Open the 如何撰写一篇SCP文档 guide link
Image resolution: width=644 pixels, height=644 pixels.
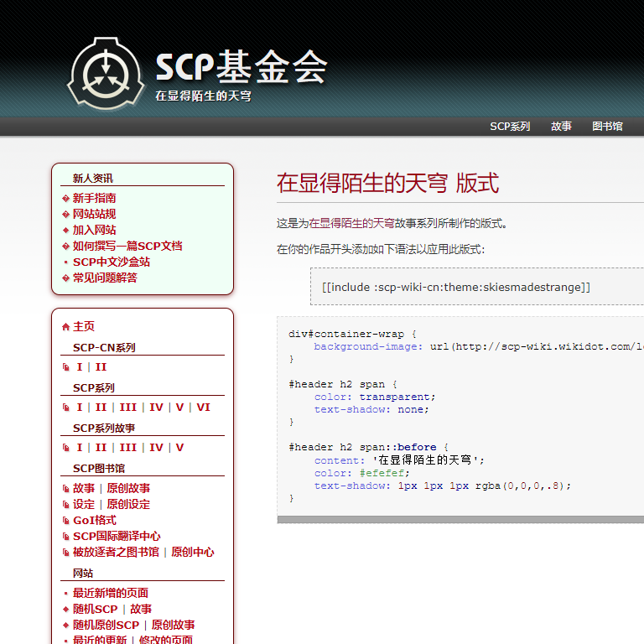coord(127,246)
